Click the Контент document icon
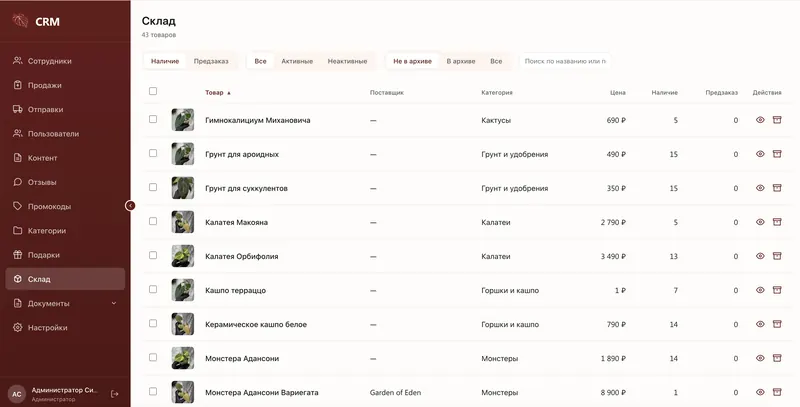Screen dimensions: 800x407 coord(17,158)
